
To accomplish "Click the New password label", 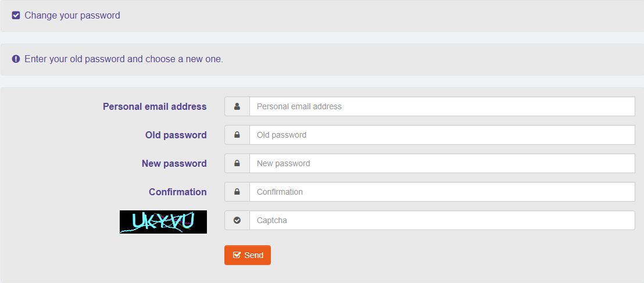I will (174, 163).
